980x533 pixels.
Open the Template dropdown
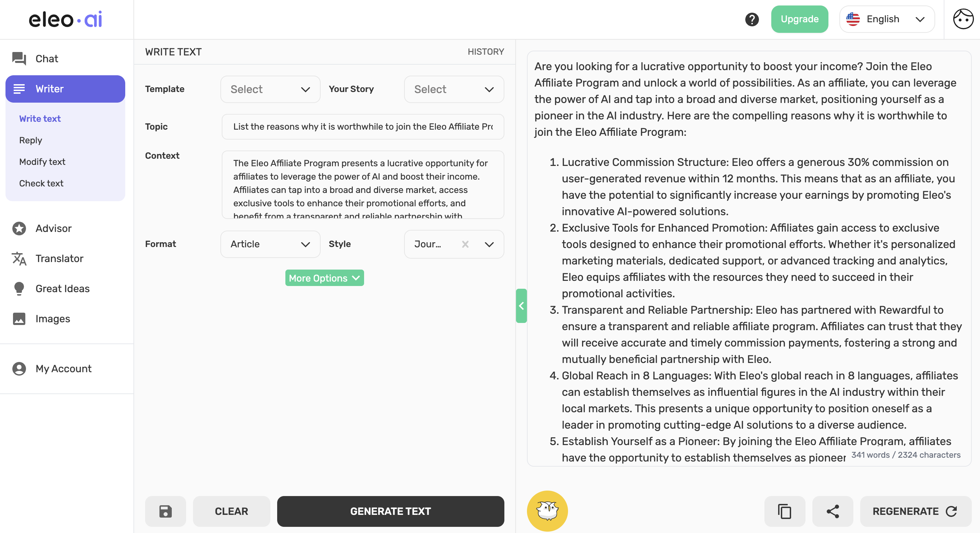click(270, 89)
